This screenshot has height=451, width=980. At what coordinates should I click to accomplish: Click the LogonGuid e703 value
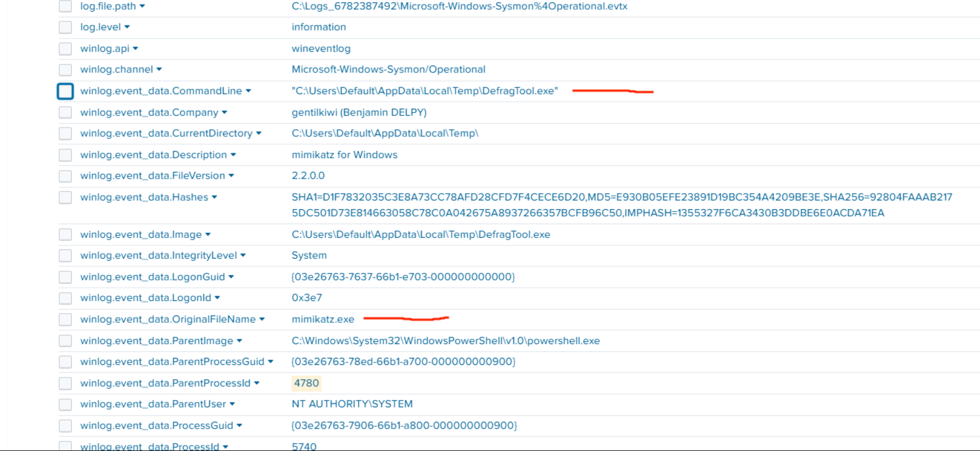[403, 277]
